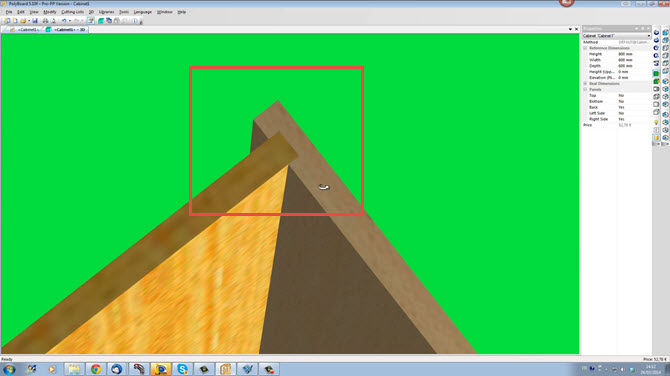Click the green 3D cabinet view icon

pos(101,21)
